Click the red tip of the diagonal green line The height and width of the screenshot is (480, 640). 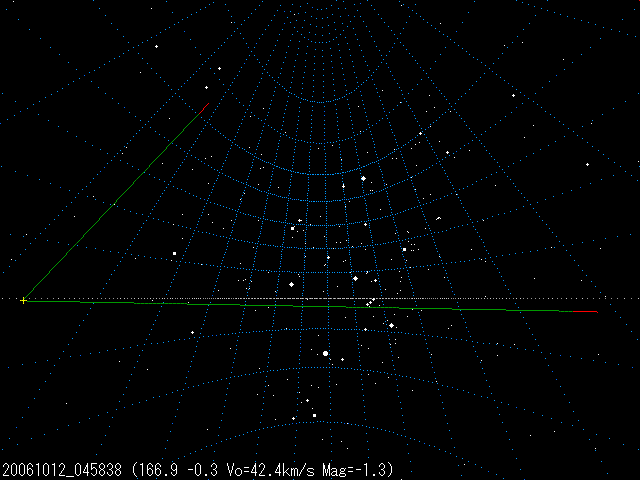[204, 107]
